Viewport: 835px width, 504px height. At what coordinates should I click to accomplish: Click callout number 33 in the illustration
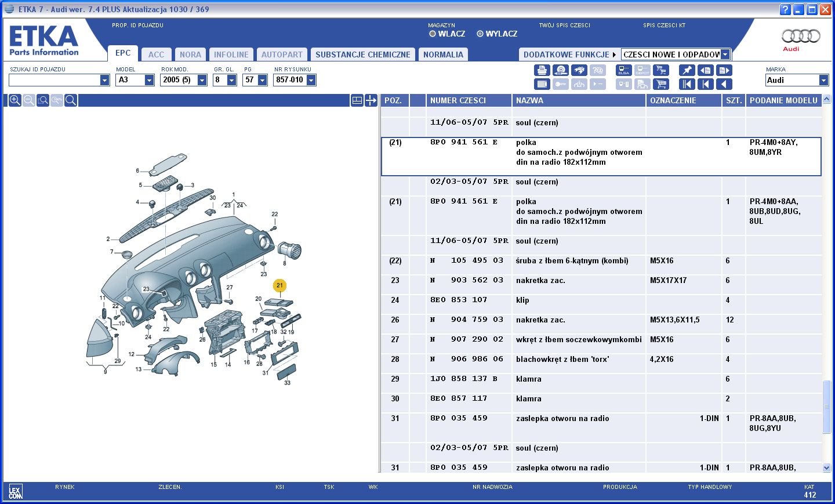click(287, 383)
